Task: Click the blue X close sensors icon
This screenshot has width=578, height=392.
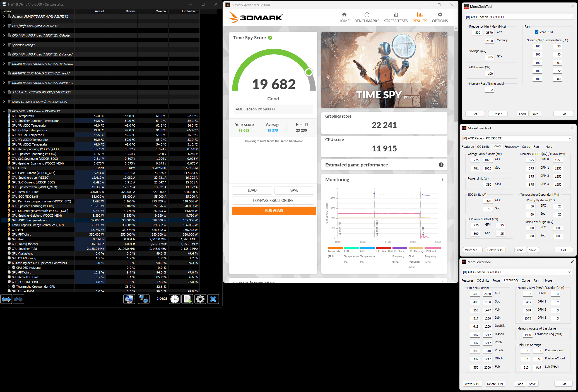Action: (x=213, y=299)
